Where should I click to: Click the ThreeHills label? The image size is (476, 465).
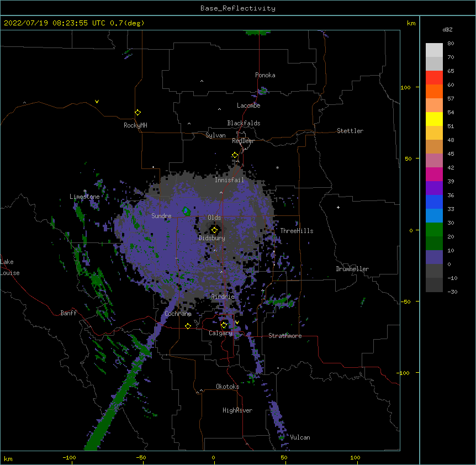pyautogui.click(x=297, y=231)
